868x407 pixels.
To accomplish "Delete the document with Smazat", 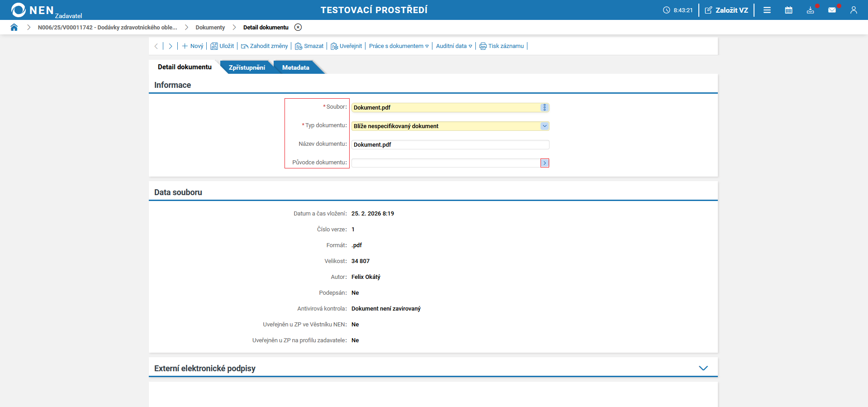I will [x=309, y=46].
